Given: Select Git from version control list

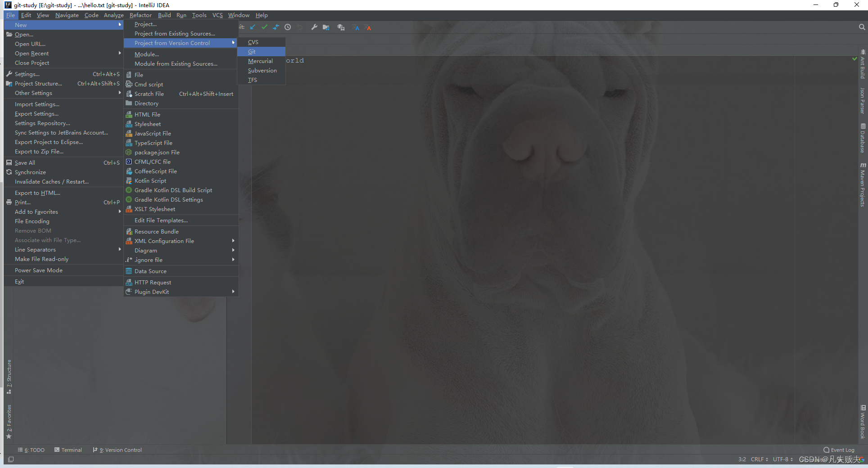Looking at the screenshot, I should 261,51.
